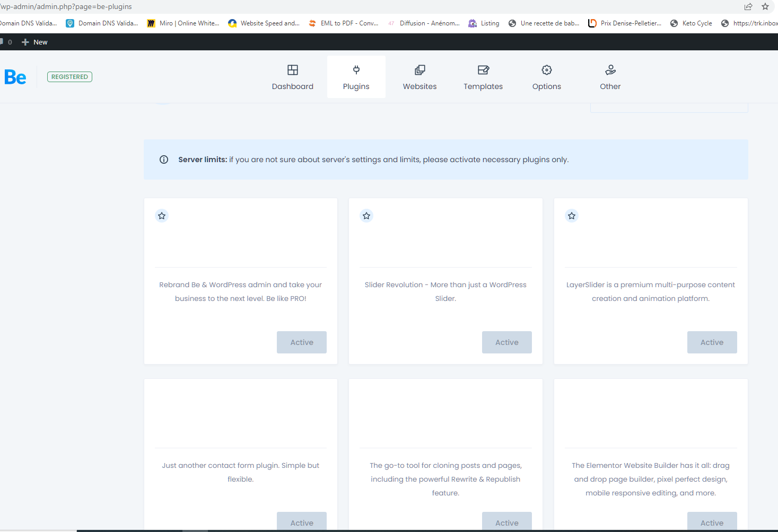
Task: Open EML to PDF bookmark
Action: [x=344, y=23]
